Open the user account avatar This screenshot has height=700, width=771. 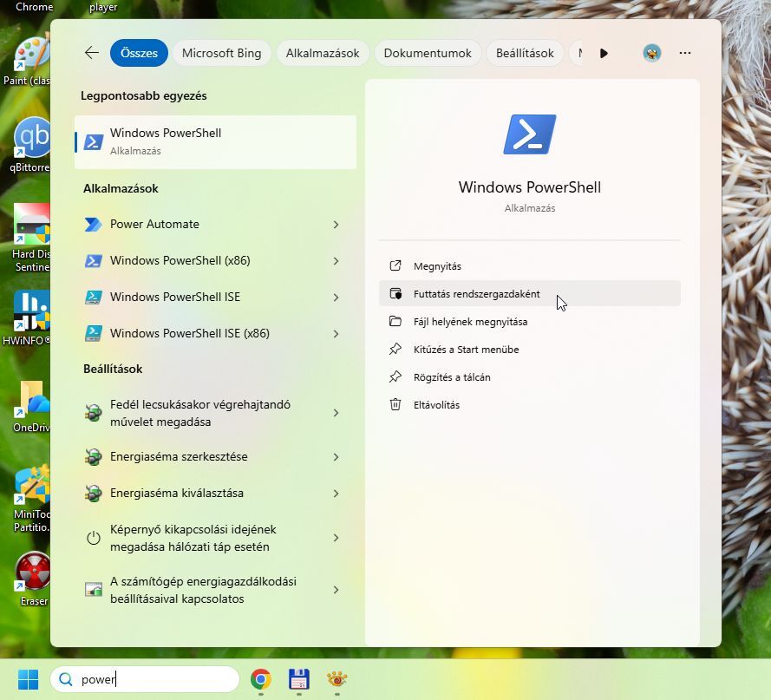(652, 53)
